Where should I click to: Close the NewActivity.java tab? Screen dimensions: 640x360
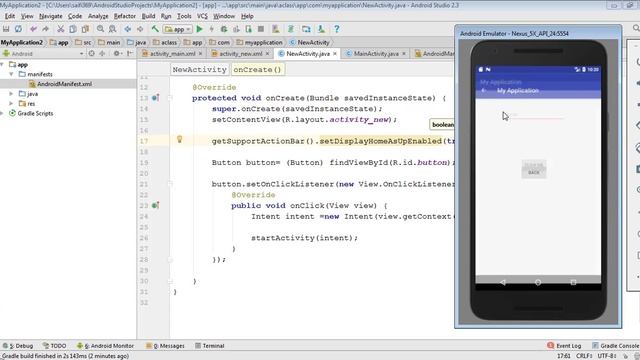[x=335, y=54]
